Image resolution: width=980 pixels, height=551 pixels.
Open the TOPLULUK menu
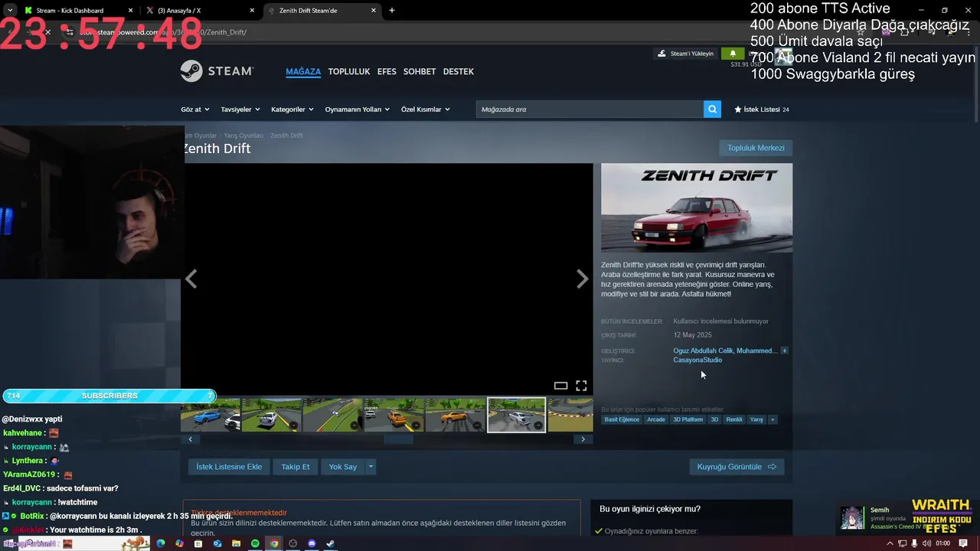point(349,71)
